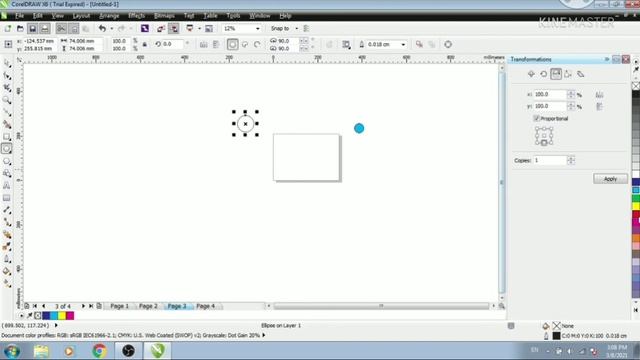Click the Import icon
The width and height of the screenshot is (640, 360).
click(161, 29)
